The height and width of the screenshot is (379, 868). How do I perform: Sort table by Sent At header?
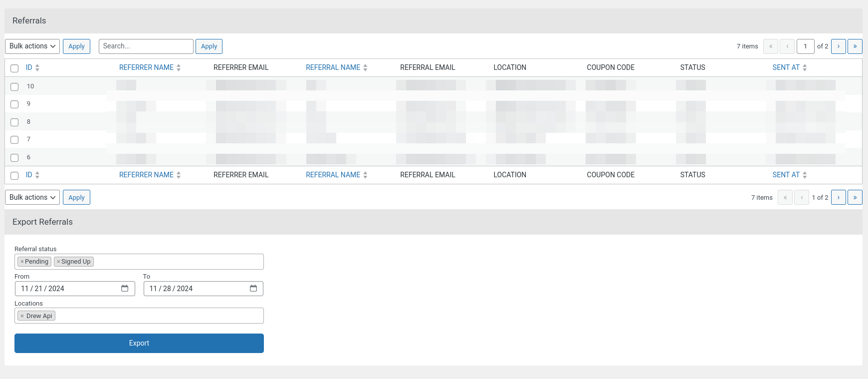[x=786, y=68]
